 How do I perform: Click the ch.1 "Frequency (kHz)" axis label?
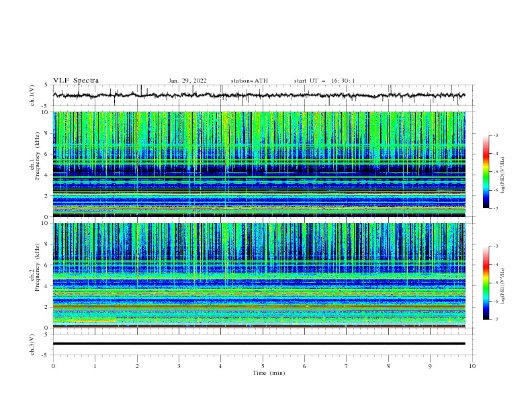pos(38,154)
